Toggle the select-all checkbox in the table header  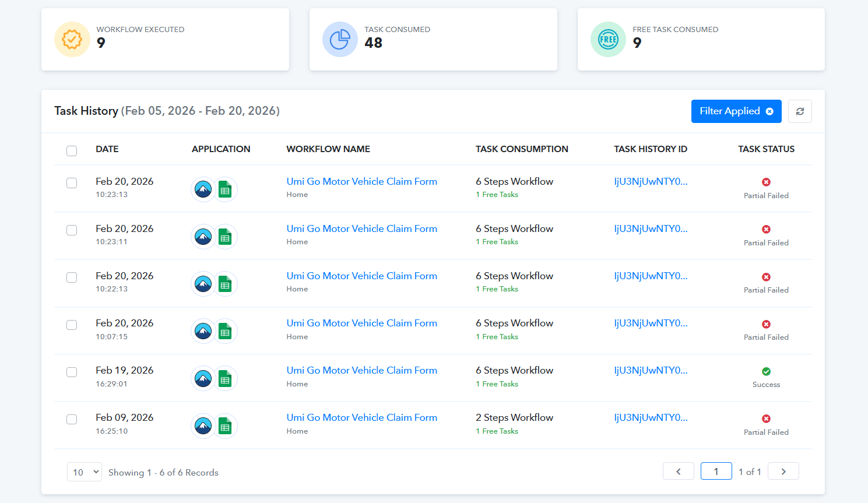point(72,151)
